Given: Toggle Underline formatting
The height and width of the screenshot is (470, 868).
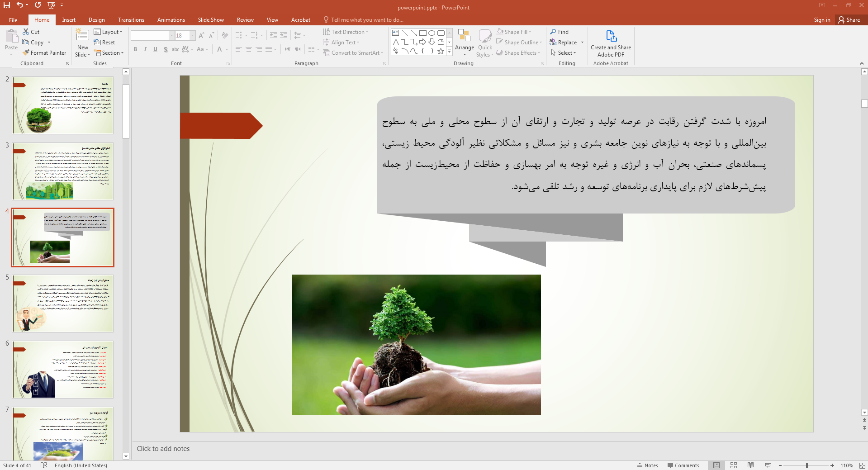Looking at the screenshot, I should point(155,49).
